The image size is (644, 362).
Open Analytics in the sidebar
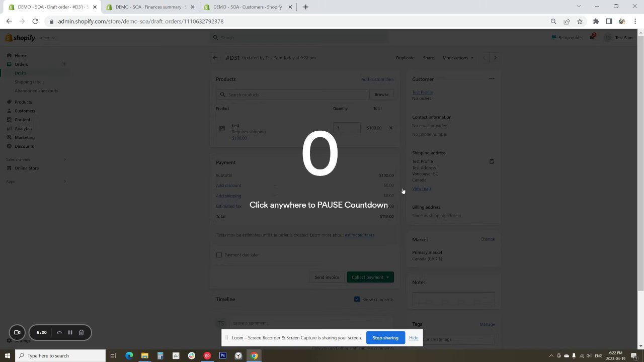pos(24,128)
